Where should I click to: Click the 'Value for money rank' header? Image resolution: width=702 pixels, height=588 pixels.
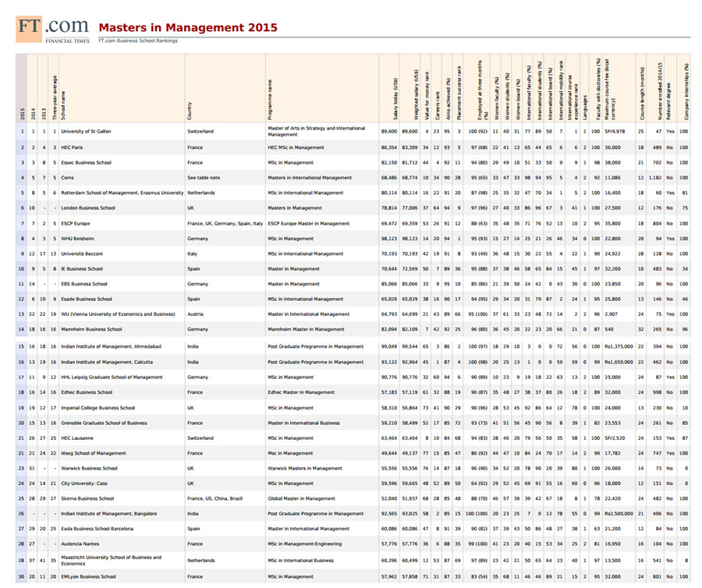pos(427,96)
